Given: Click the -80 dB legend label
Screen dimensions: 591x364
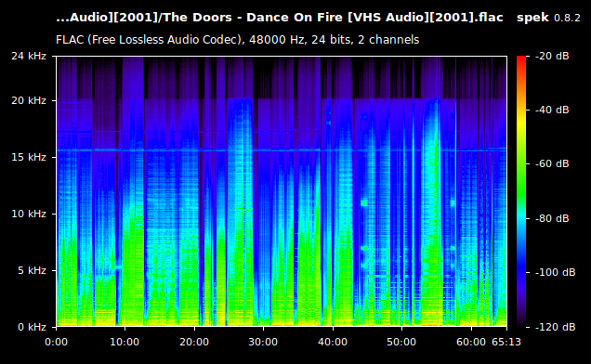Looking at the screenshot, I should [x=552, y=218].
